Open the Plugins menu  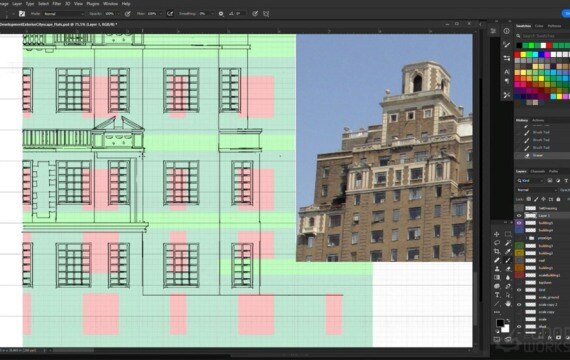point(93,4)
